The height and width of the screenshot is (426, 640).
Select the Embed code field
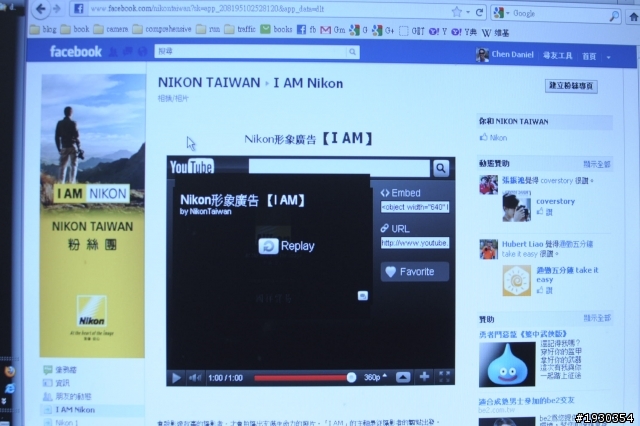415,207
